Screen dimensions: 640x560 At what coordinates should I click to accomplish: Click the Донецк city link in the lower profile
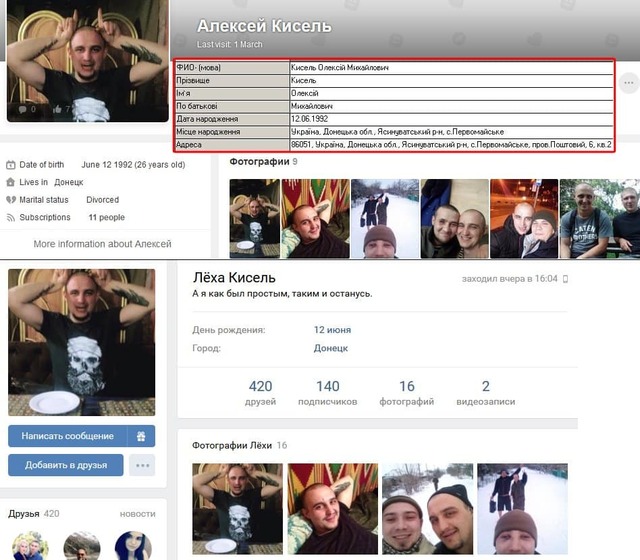pyautogui.click(x=331, y=348)
